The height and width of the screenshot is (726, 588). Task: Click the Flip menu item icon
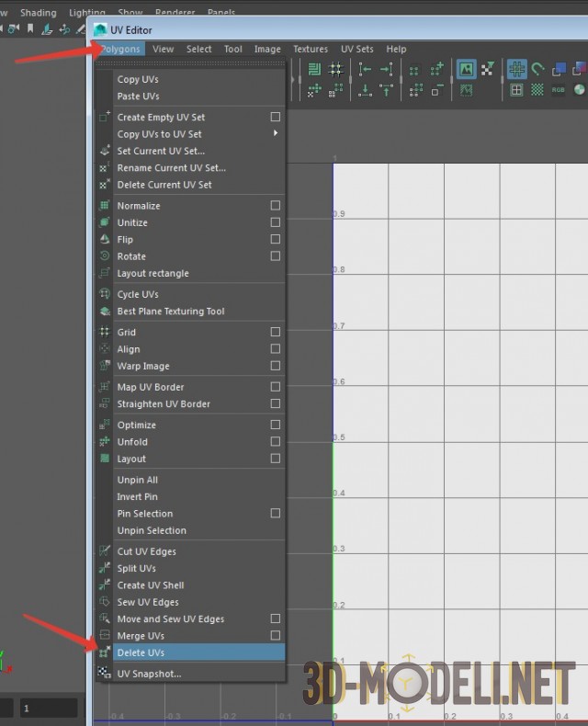pyautogui.click(x=105, y=239)
